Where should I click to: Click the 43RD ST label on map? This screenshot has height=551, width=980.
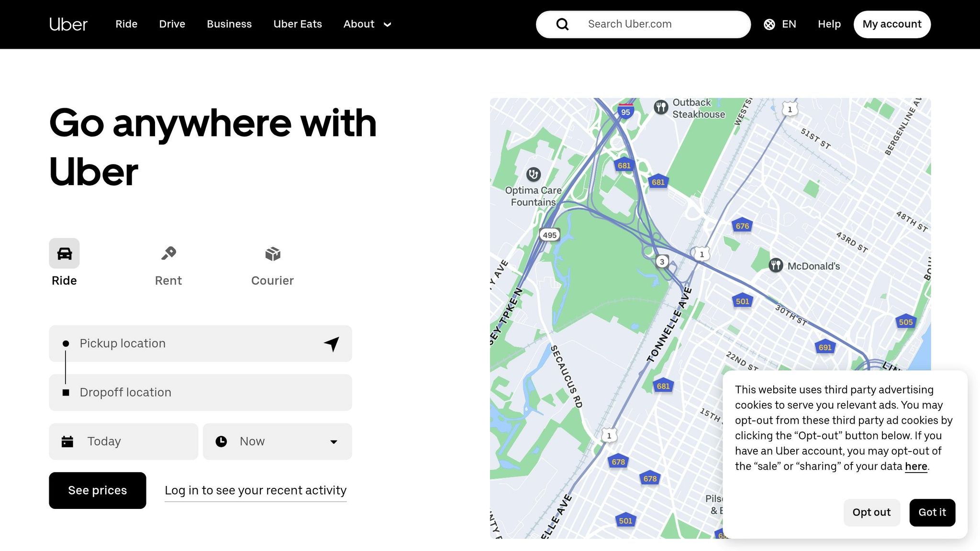[x=852, y=242]
